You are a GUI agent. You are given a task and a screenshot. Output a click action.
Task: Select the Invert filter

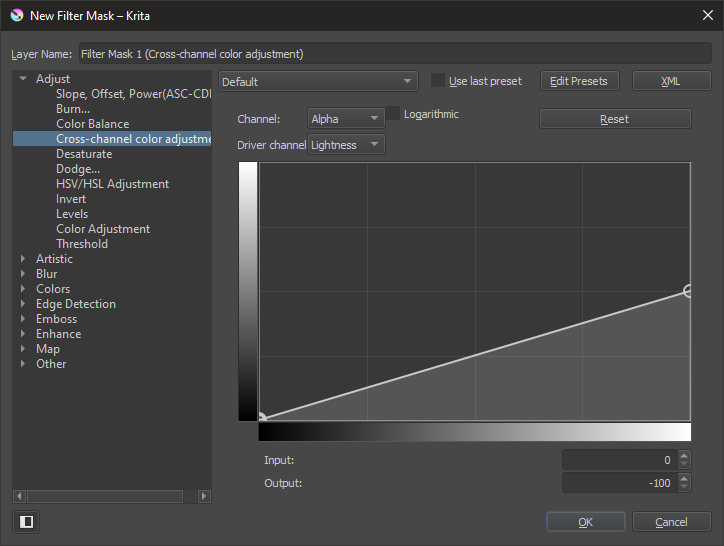[x=71, y=199]
